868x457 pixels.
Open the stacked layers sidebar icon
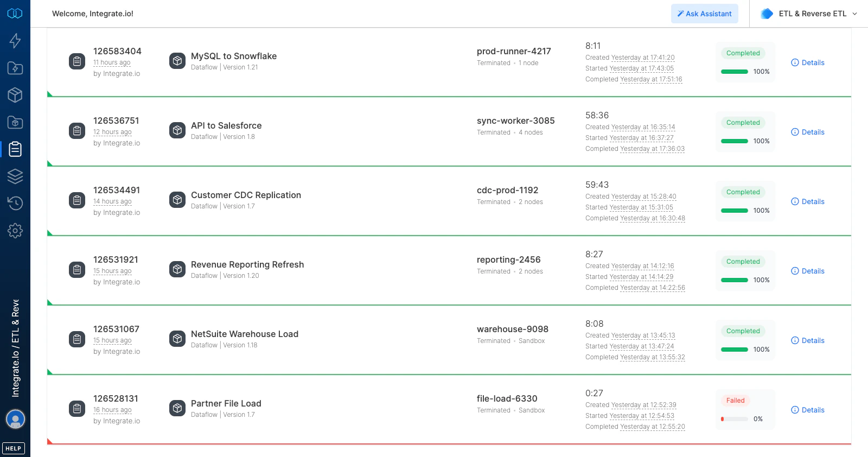[x=15, y=176]
